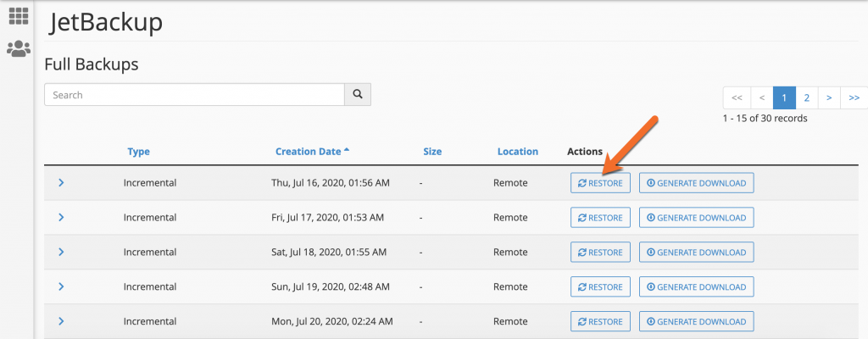Open the apps grid icon in sidebar
Screen dimensions: 868x339
pyautogui.click(x=18, y=15)
